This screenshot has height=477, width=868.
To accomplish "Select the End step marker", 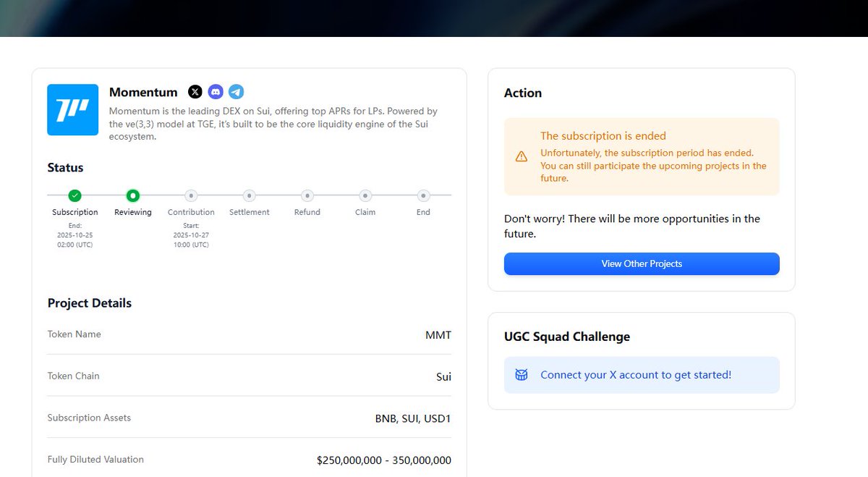I will 423,195.
